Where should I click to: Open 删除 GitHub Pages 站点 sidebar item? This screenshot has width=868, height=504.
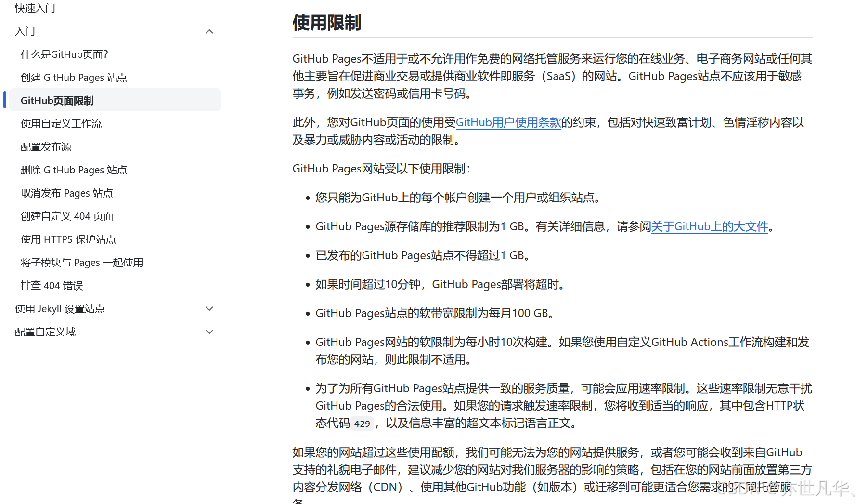pos(74,170)
